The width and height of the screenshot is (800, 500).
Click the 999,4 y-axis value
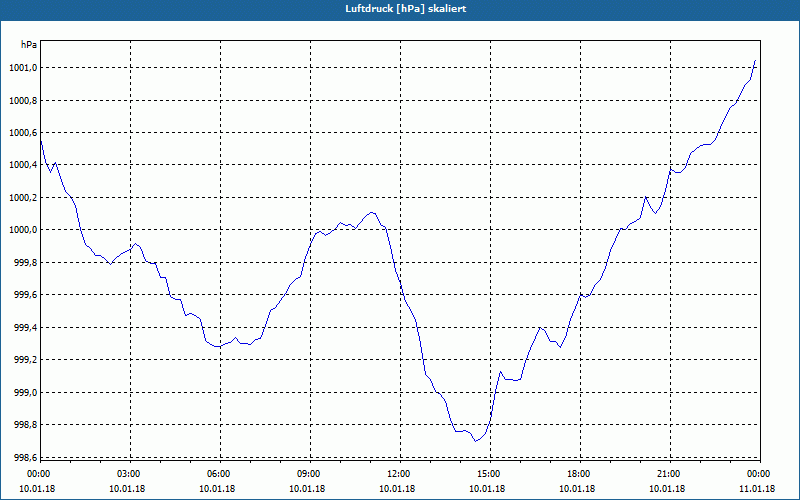click(26, 328)
